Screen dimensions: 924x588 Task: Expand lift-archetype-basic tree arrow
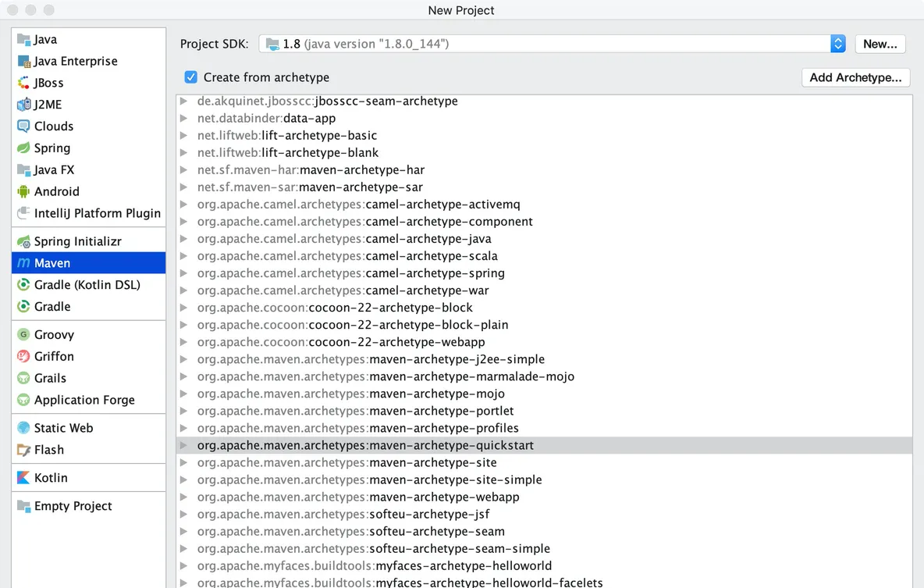click(184, 135)
